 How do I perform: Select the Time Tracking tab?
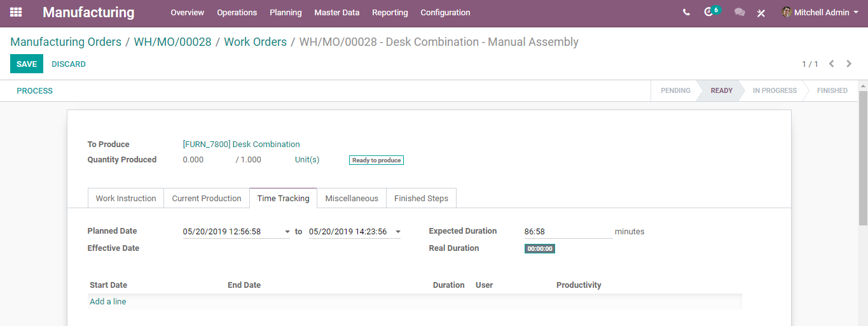284,198
